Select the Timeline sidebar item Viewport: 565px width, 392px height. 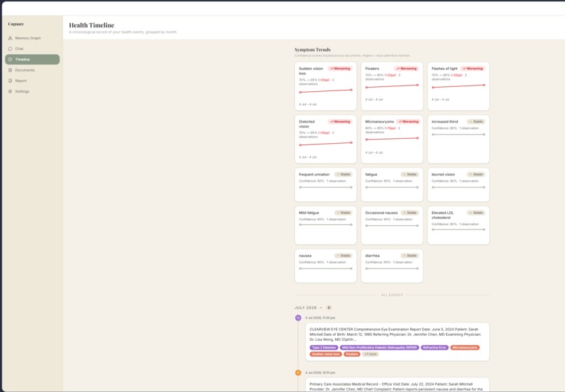point(32,59)
